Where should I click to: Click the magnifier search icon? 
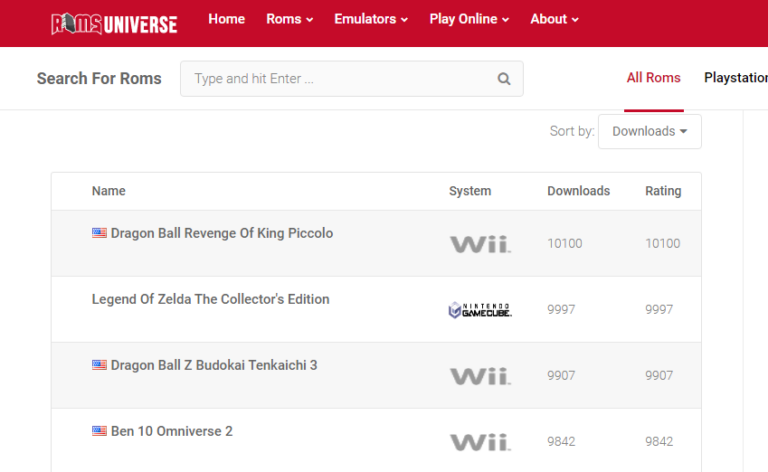504,79
